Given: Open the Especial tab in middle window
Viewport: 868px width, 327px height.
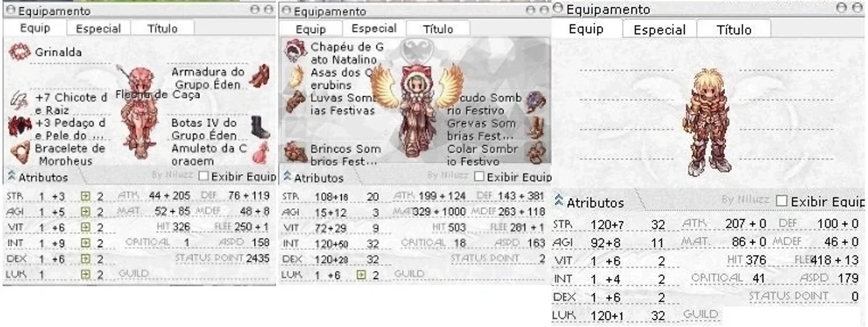Looking at the screenshot, I should pyautogui.click(x=374, y=28).
